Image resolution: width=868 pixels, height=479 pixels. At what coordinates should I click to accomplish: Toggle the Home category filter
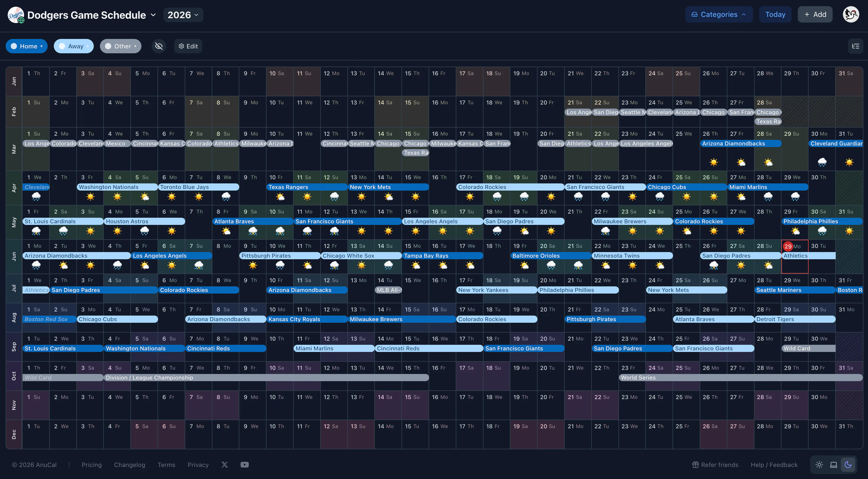click(27, 46)
